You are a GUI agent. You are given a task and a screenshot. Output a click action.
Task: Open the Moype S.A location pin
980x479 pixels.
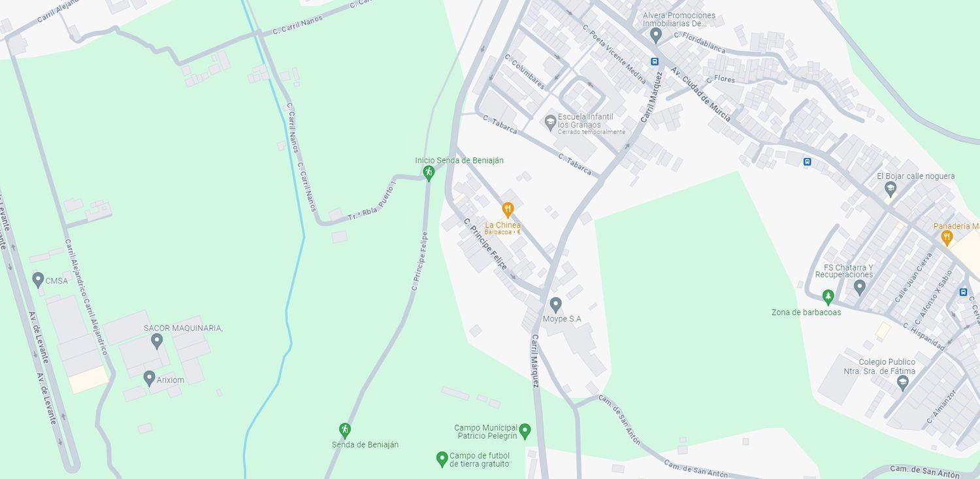(555, 305)
